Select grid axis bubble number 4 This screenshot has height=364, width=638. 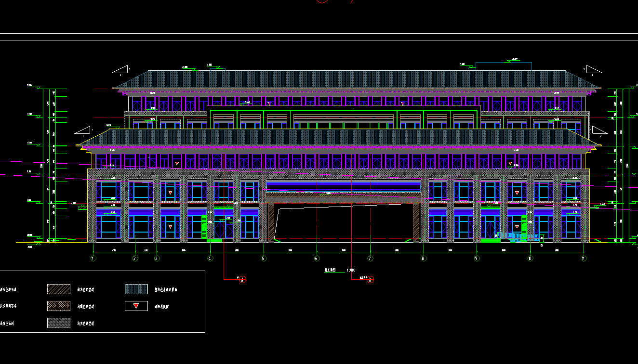[210, 258]
